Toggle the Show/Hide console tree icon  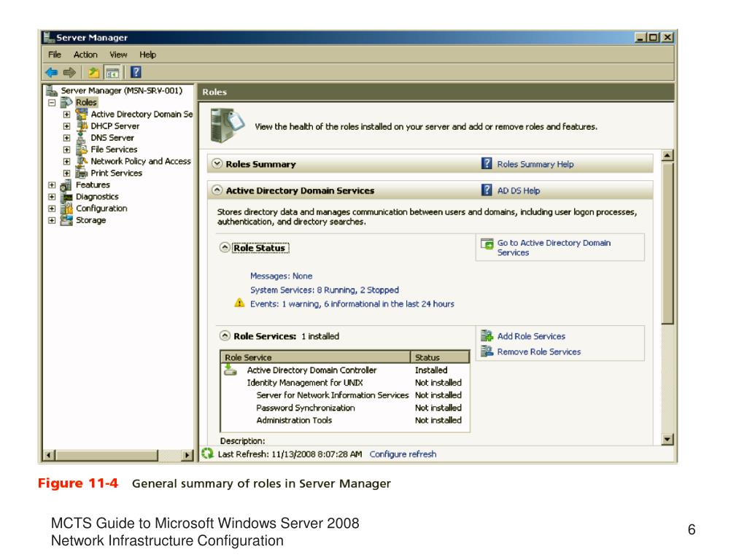tap(112, 72)
